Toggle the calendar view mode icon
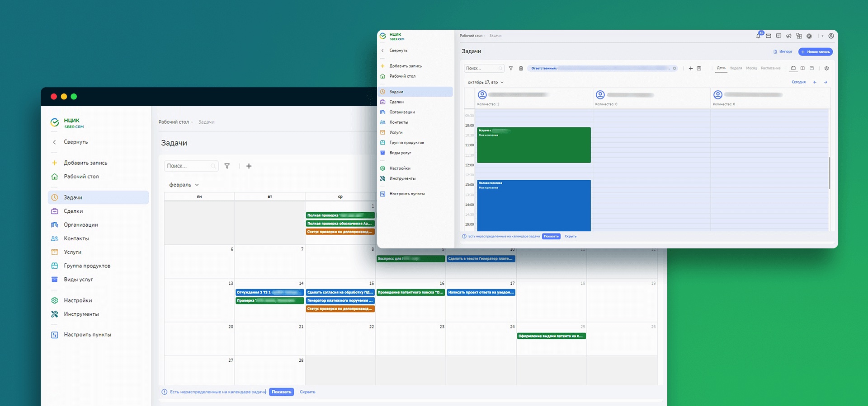868x406 pixels. coord(793,69)
